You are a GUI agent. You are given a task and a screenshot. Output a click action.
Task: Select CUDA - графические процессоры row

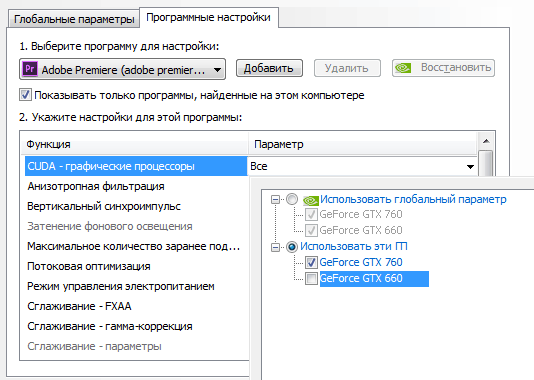[x=136, y=166]
